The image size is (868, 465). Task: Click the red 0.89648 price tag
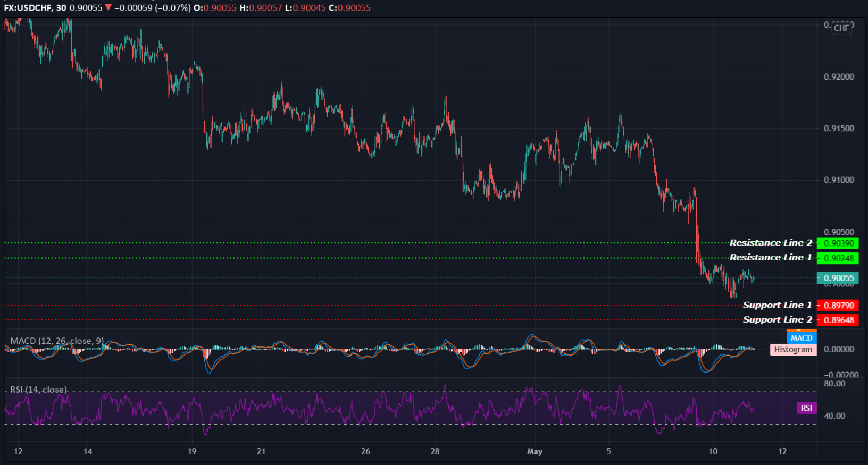(x=838, y=320)
